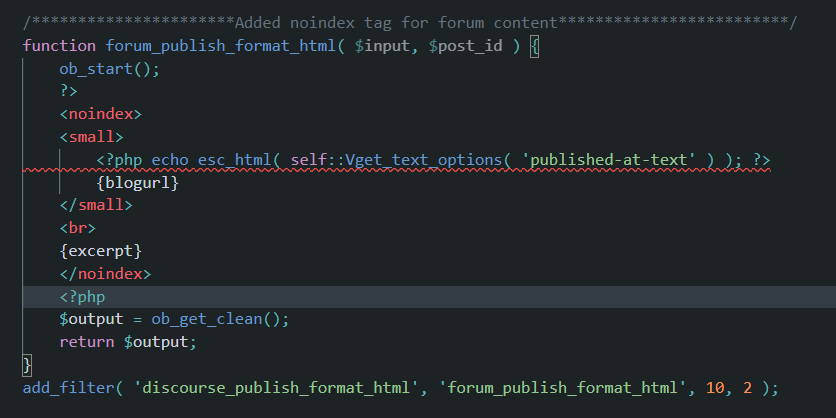Click the return $output statement
The image size is (836, 418).
(x=128, y=342)
